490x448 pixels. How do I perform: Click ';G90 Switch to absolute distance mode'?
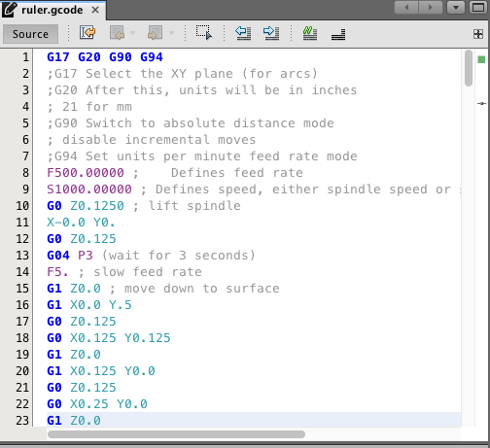pyautogui.click(x=191, y=123)
